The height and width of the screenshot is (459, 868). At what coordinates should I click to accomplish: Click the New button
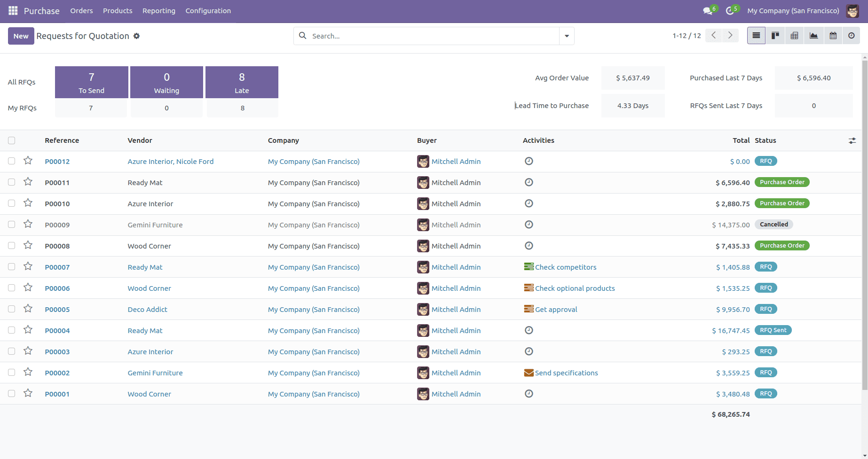point(21,36)
